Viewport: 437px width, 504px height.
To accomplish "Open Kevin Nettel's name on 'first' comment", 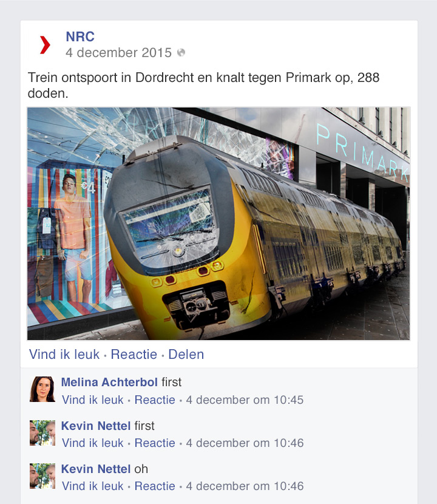I will click(96, 426).
